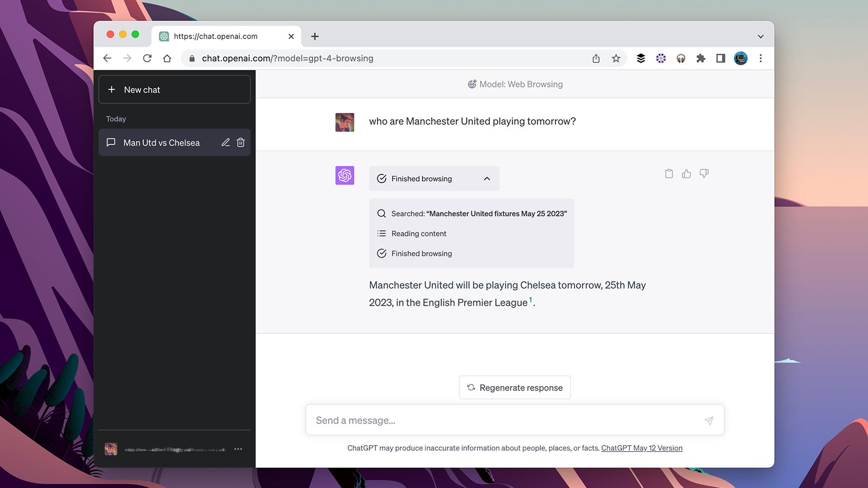This screenshot has width=868, height=488.
Task: Open the account options three-dot menu
Action: (x=238, y=449)
